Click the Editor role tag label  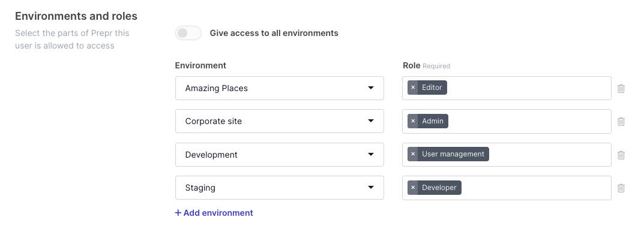(x=432, y=88)
